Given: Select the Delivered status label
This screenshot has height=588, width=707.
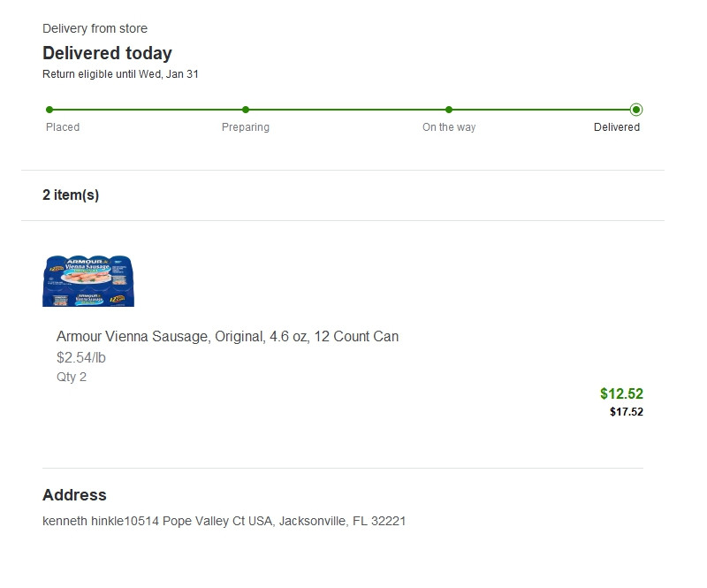Looking at the screenshot, I should point(617,127).
